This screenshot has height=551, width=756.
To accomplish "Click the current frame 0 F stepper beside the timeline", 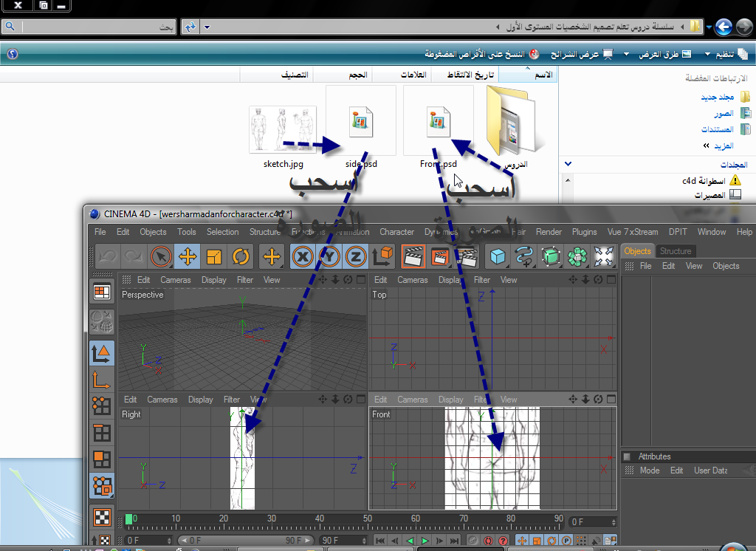I will click(614, 522).
